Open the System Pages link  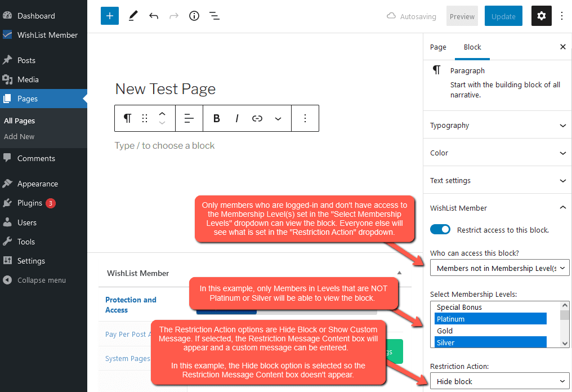tap(127, 358)
